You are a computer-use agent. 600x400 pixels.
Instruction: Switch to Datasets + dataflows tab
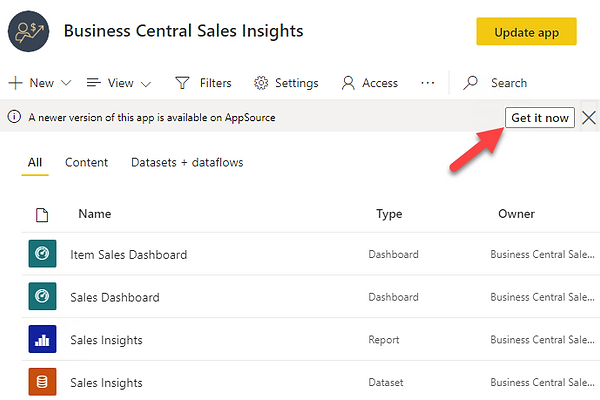pos(187,162)
